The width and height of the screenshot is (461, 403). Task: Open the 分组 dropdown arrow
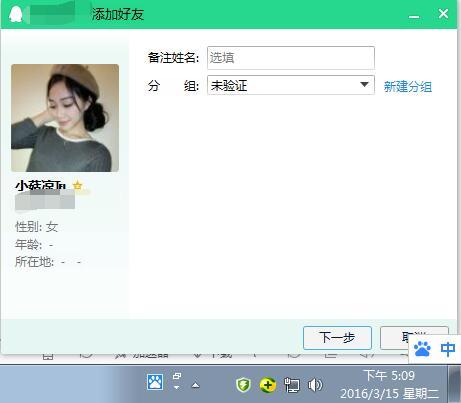[x=365, y=85]
